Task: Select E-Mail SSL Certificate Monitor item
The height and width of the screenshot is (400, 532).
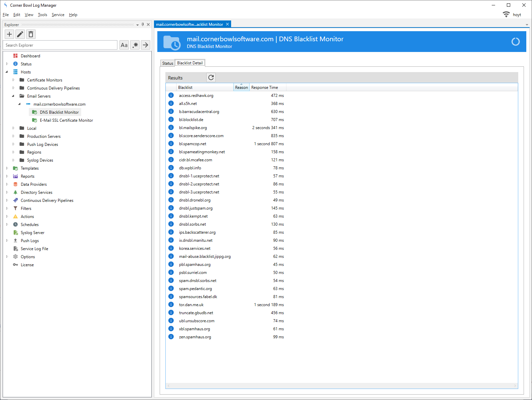Action: click(66, 120)
